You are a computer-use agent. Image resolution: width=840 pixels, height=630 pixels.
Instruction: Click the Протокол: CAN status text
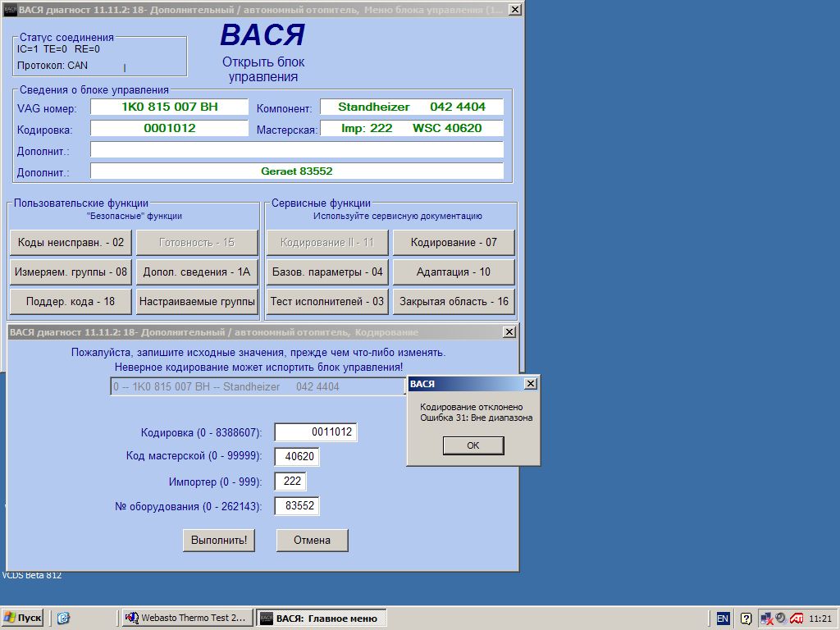[52, 66]
